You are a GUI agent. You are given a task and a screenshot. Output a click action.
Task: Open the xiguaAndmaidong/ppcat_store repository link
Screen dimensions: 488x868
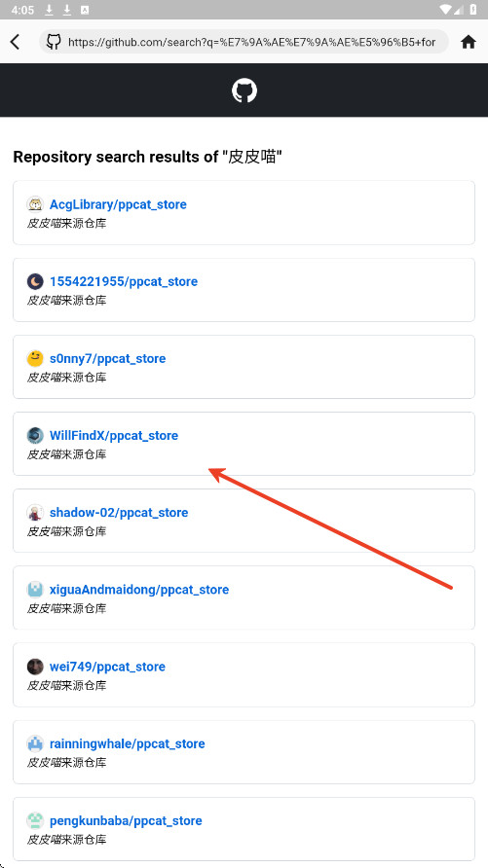coord(139,590)
